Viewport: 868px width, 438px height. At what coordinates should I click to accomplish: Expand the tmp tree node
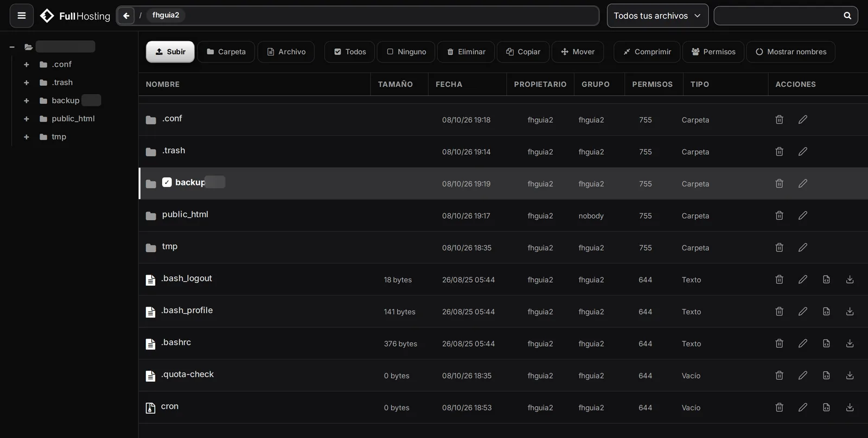click(x=26, y=137)
